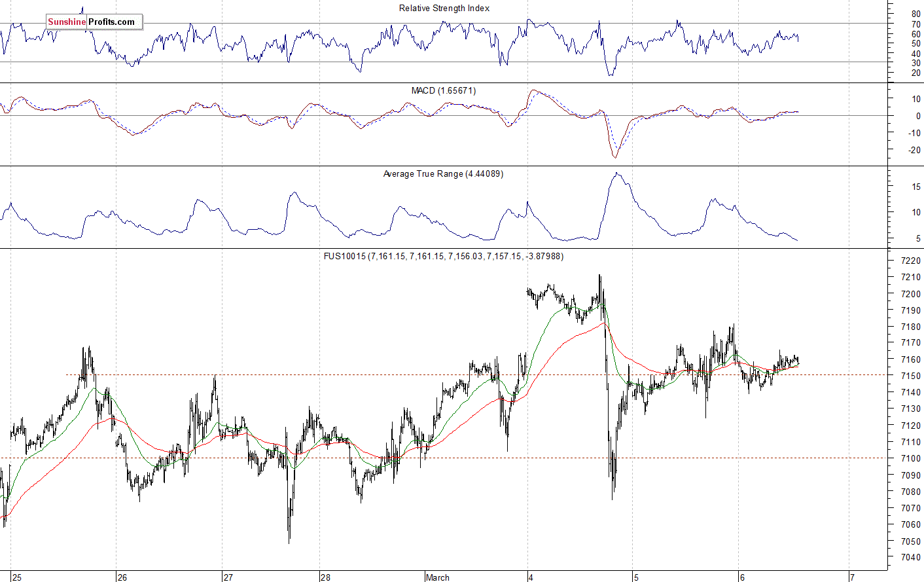Click the RSI axis value 20
The height and width of the screenshot is (582, 924).
(x=916, y=73)
